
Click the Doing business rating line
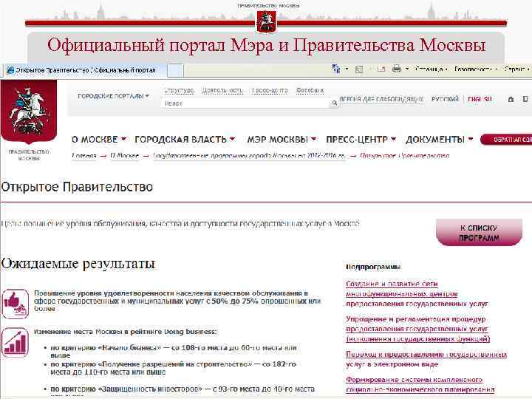[125, 332]
